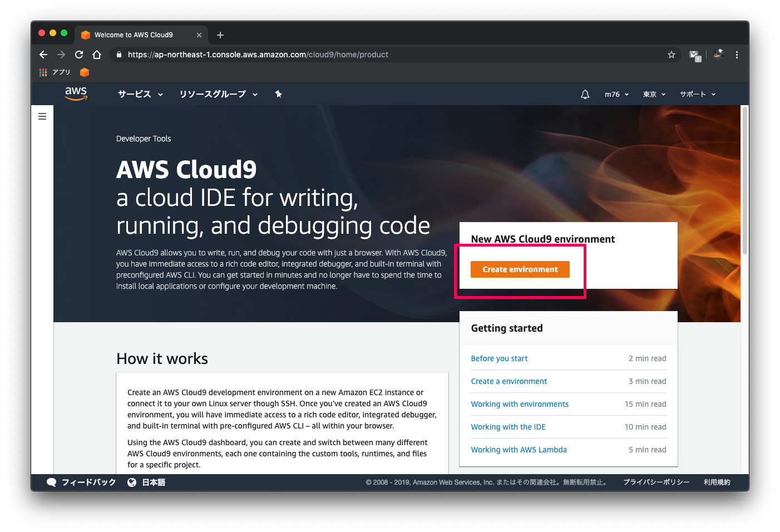780x532 pixels.
Task: Click the フィードバック footer link
Action: (x=89, y=482)
